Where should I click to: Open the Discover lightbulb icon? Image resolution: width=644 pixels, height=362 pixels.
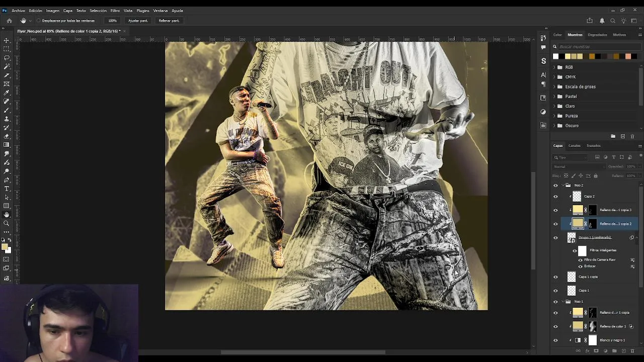[x=623, y=21]
